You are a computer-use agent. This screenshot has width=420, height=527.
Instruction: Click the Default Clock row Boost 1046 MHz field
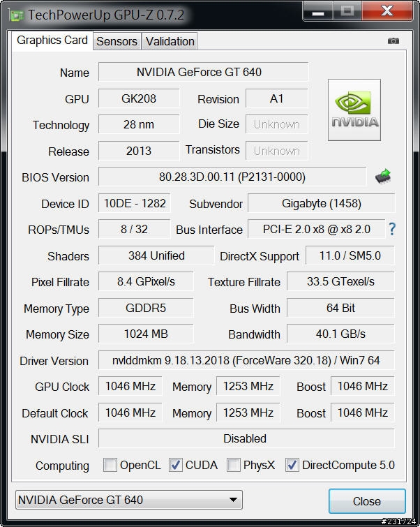coord(363,413)
